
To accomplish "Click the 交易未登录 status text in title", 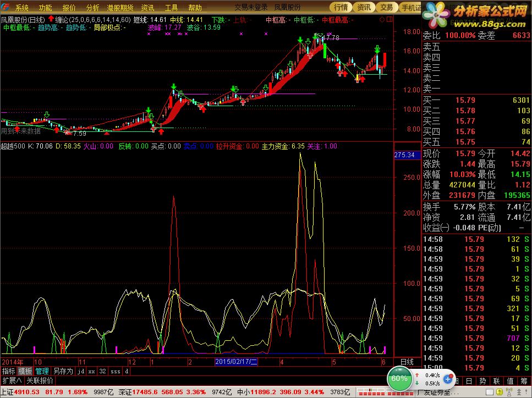I will 251,7.
